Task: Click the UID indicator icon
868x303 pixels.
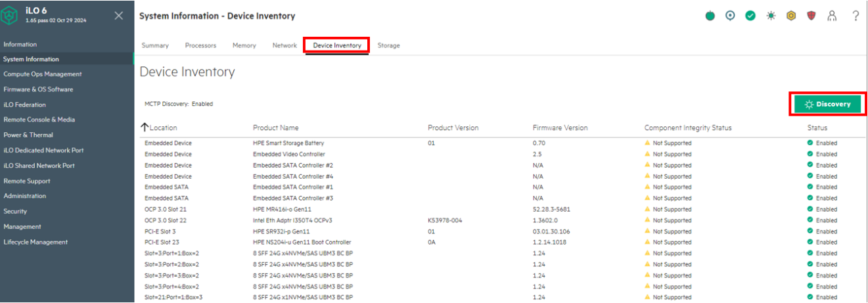Action: tap(730, 16)
